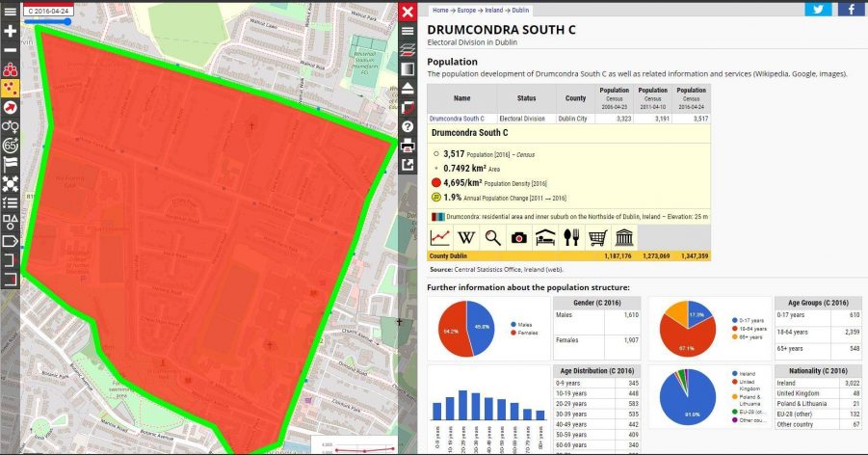868x455 pixels.
Task: Go to Home breadcrumb
Action: pyautogui.click(x=440, y=10)
